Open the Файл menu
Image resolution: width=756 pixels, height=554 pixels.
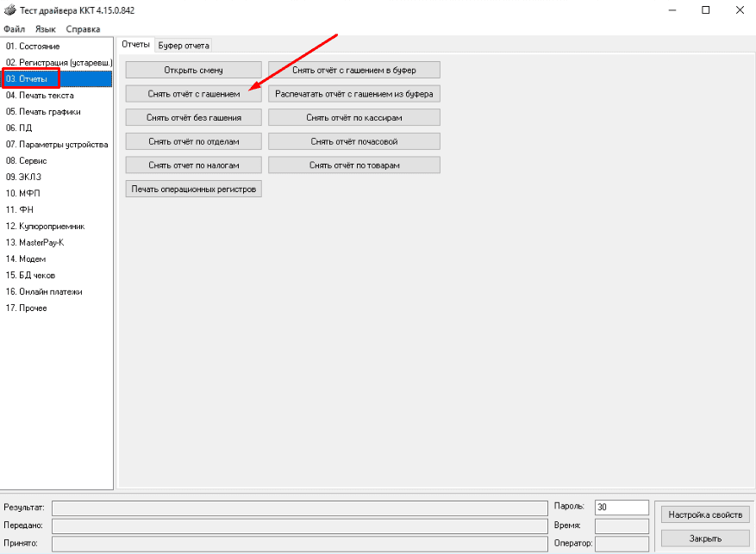(14, 29)
